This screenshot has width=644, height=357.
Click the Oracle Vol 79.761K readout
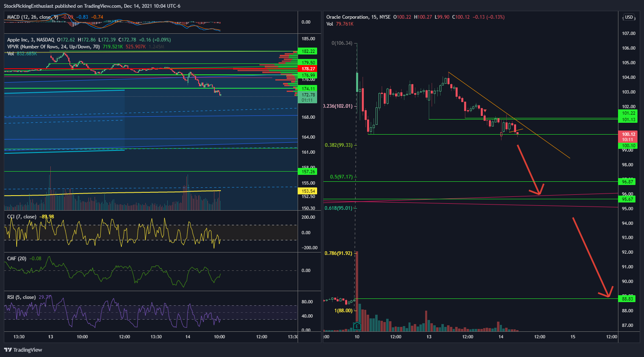tap(340, 24)
